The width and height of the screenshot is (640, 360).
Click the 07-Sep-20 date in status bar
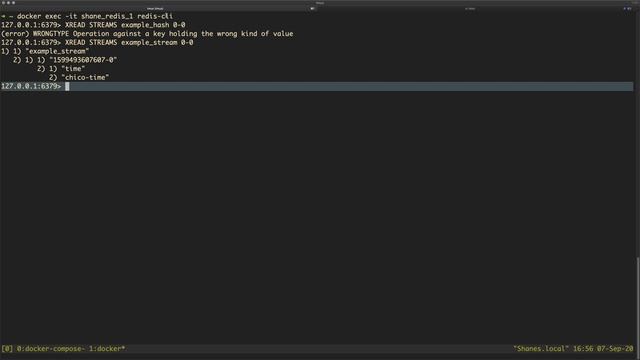pyautogui.click(x=615, y=349)
